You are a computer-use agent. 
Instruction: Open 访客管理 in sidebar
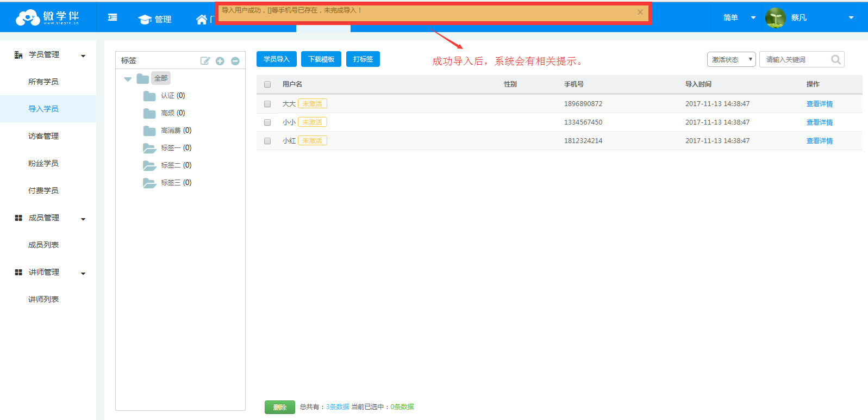click(43, 136)
